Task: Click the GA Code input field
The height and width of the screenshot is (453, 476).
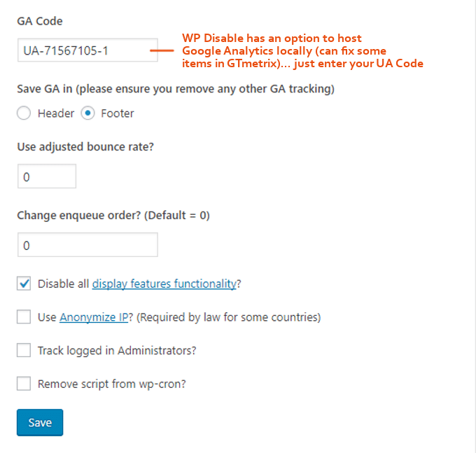Action: coord(87,50)
